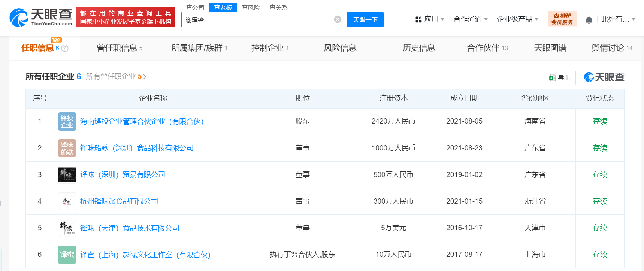Click the 锋味（天津）company logo icon
This screenshot has height=271, width=644.
(x=67, y=228)
